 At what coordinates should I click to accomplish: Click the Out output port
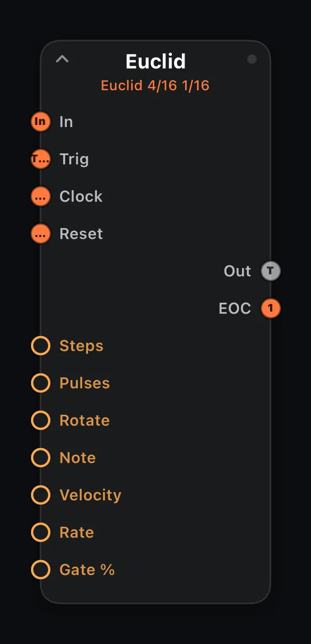pyautogui.click(x=270, y=271)
